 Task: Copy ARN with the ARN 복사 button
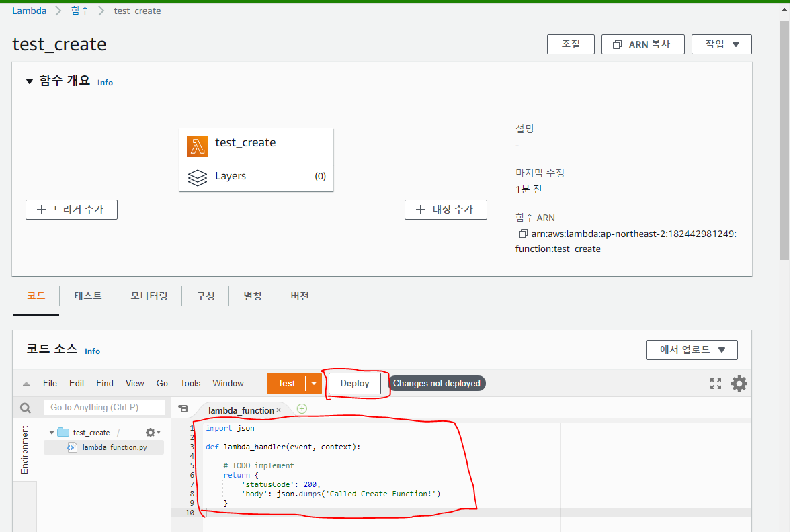click(642, 44)
